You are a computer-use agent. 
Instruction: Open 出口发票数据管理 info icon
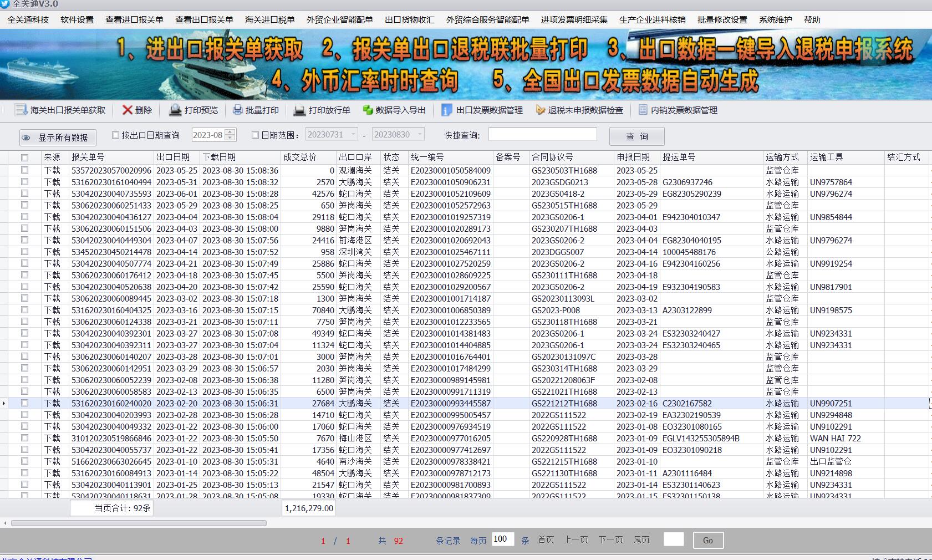[447, 110]
